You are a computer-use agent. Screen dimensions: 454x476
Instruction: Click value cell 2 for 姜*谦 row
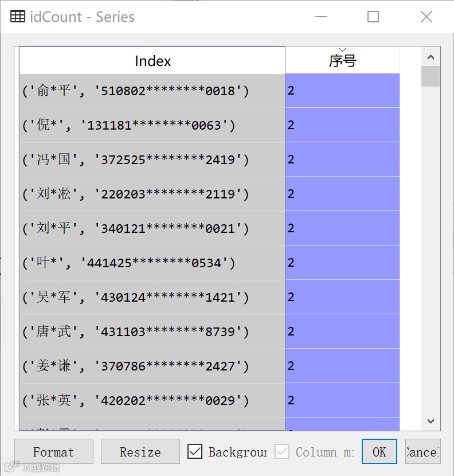tap(342, 365)
